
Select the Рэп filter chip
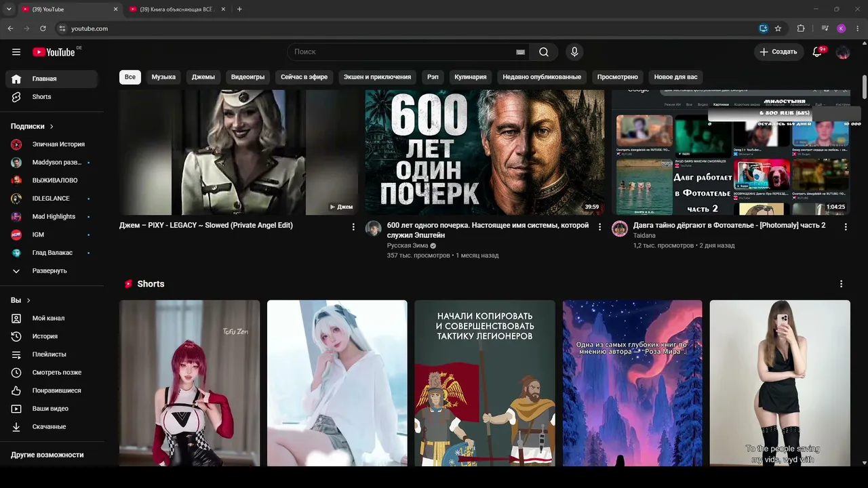tap(433, 77)
